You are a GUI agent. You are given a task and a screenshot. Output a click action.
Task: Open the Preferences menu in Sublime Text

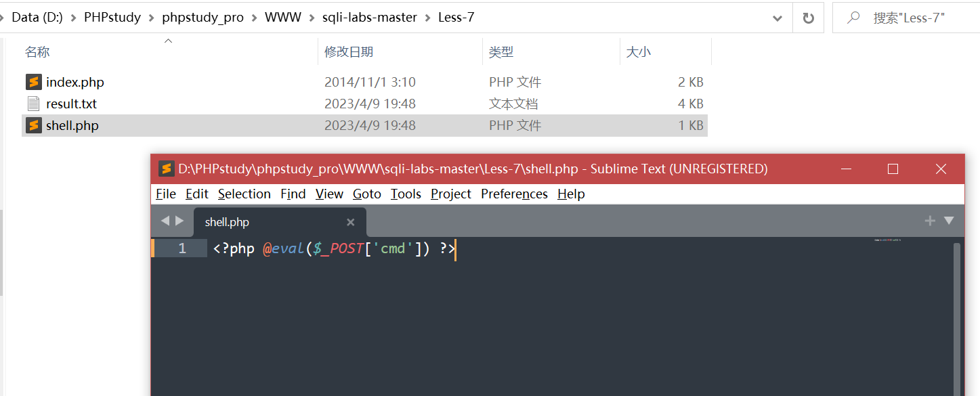pyautogui.click(x=513, y=194)
